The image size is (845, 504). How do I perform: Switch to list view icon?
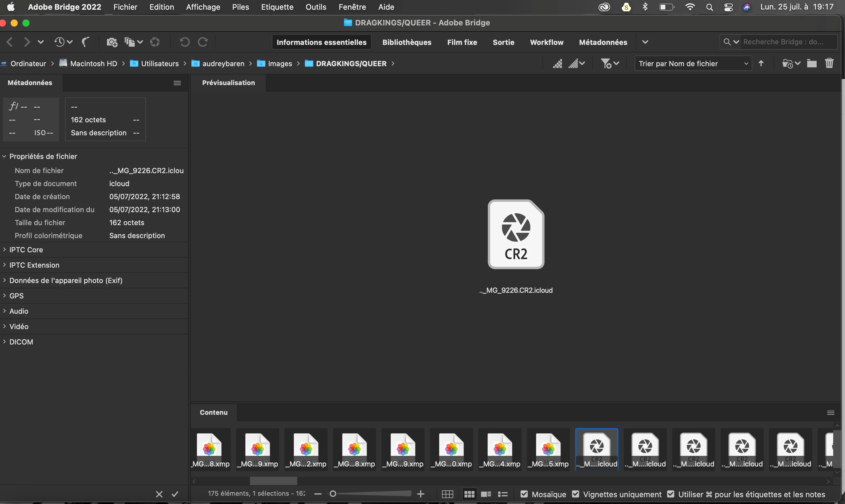click(x=503, y=494)
